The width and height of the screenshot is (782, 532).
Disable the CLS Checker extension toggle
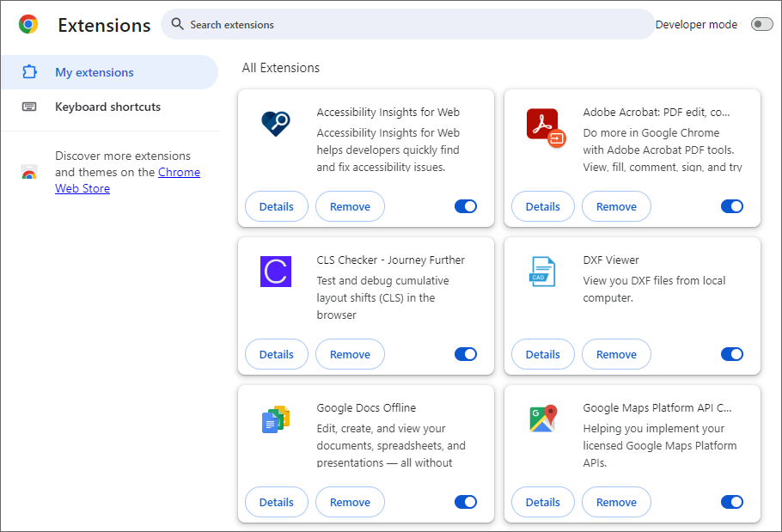tap(466, 354)
